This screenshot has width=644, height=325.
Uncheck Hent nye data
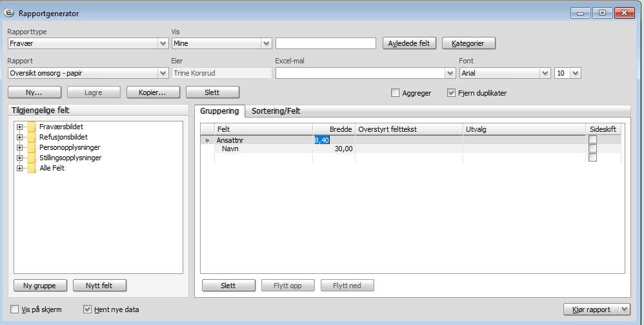click(87, 309)
